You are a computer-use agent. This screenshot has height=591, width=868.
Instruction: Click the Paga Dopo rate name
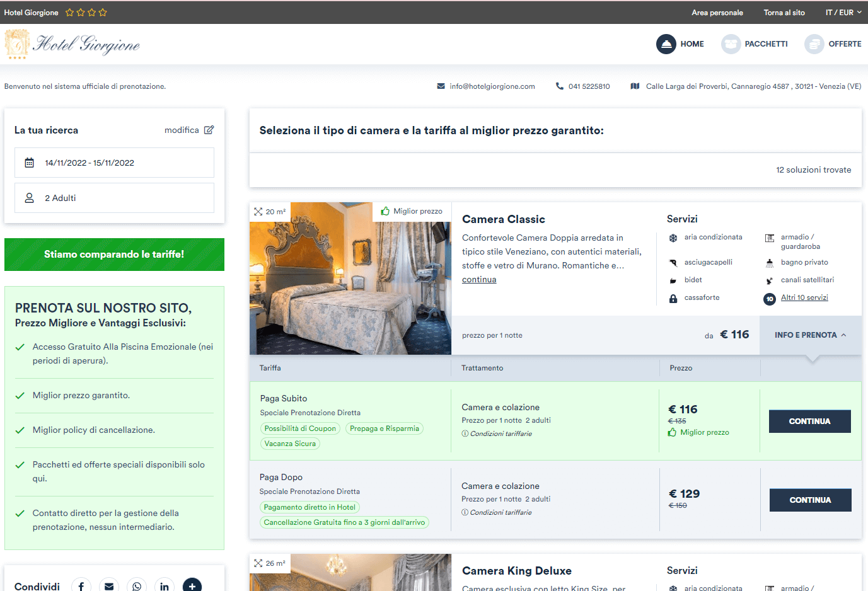coord(281,478)
